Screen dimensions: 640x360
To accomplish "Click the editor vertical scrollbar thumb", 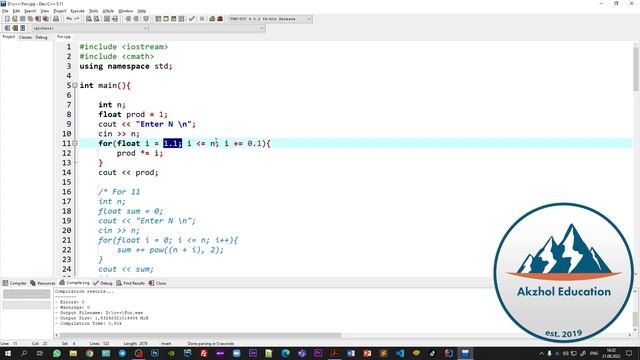I will point(636,69).
